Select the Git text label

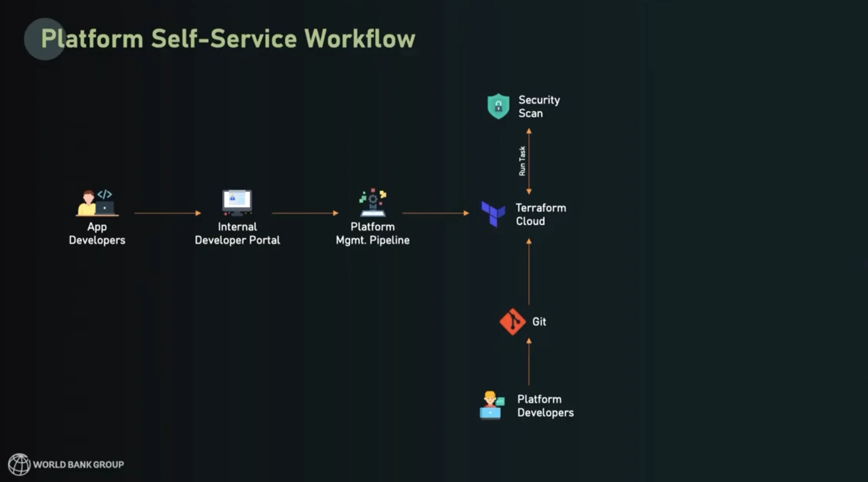coord(539,322)
